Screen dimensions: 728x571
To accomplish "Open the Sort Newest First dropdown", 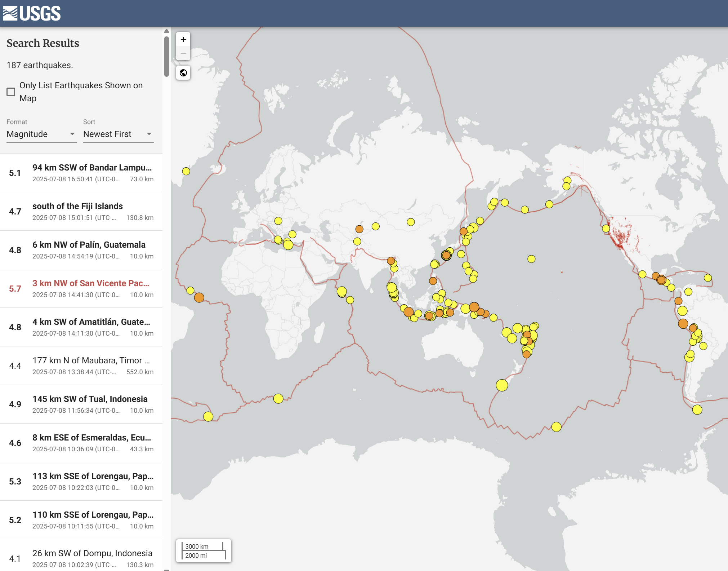I will [118, 134].
